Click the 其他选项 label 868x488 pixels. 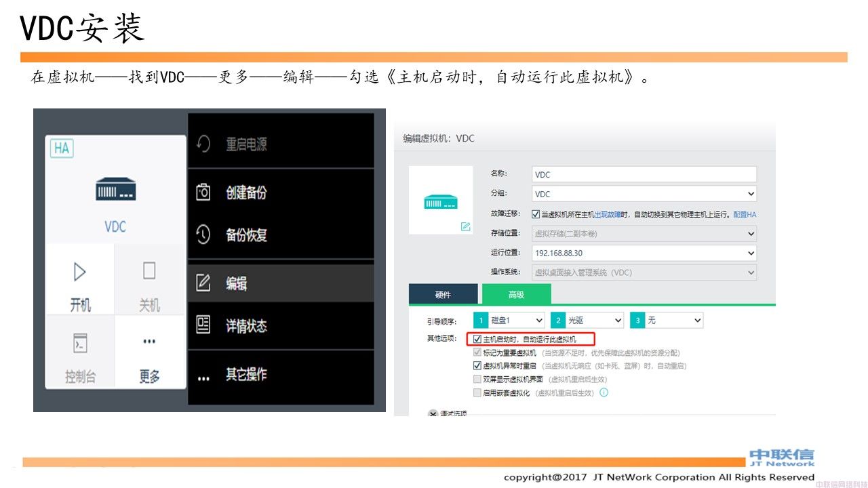click(x=441, y=338)
